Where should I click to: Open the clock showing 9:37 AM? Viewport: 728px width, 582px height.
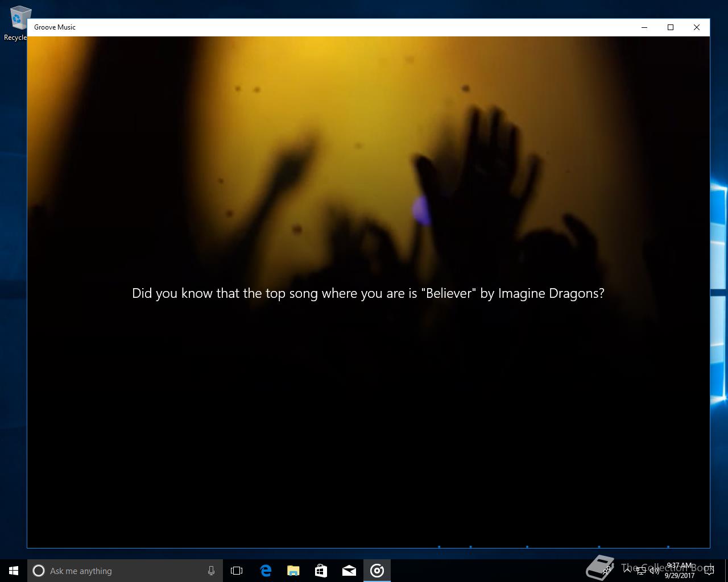pos(680,571)
